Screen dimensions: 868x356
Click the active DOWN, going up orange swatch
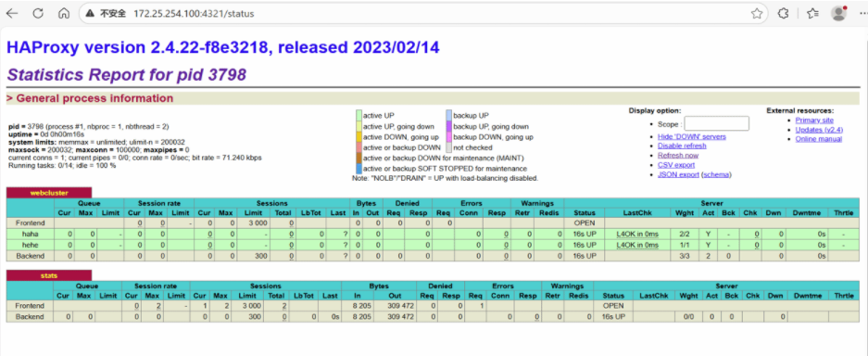pos(359,137)
